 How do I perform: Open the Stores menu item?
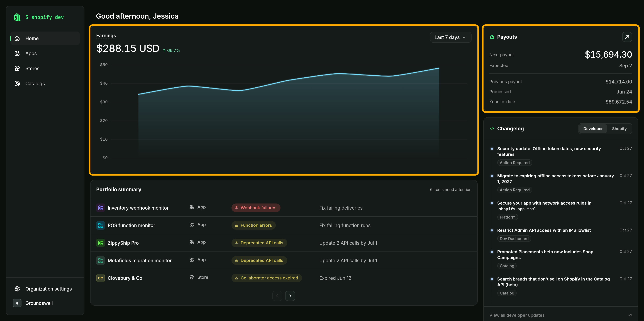[x=45, y=68]
